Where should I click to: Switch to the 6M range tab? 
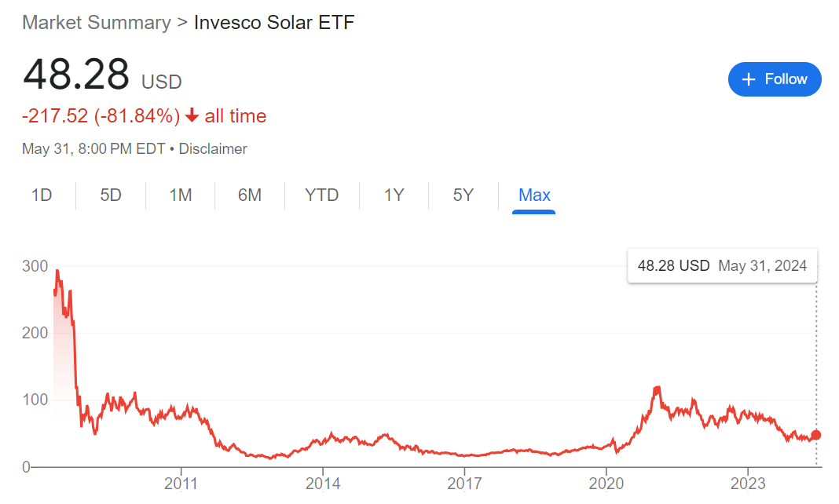tap(250, 195)
